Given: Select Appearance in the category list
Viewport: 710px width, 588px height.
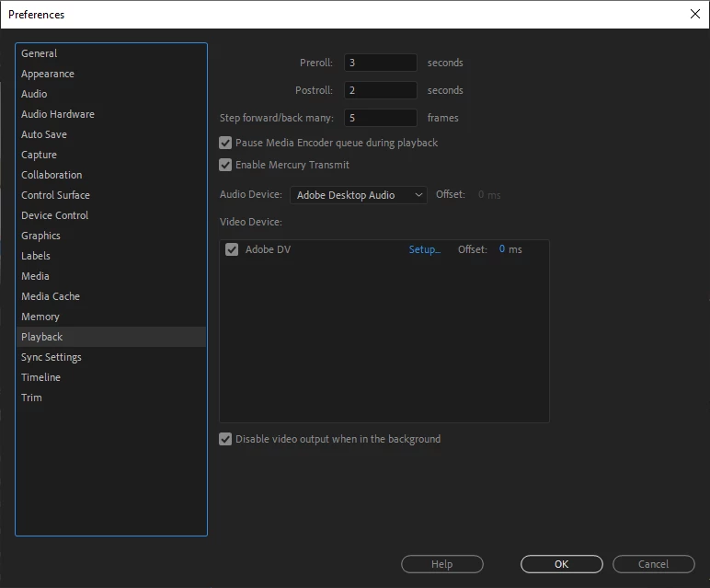Looking at the screenshot, I should point(111,74).
